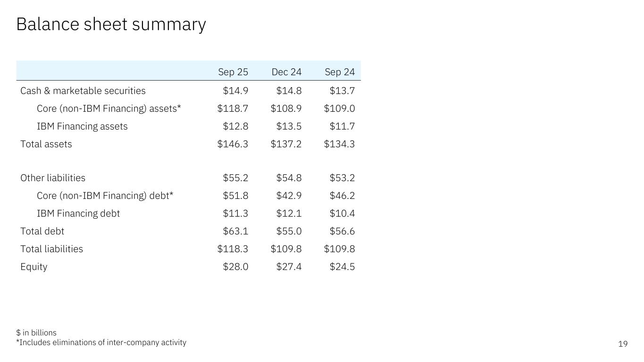The height and width of the screenshot is (362, 644).
Task: Click the Other liabilities row label
Action: [53, 178]
